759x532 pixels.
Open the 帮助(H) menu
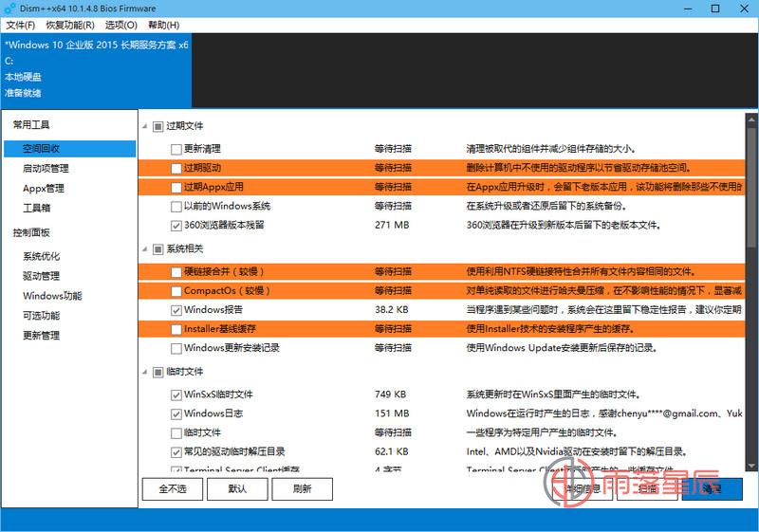163,26
